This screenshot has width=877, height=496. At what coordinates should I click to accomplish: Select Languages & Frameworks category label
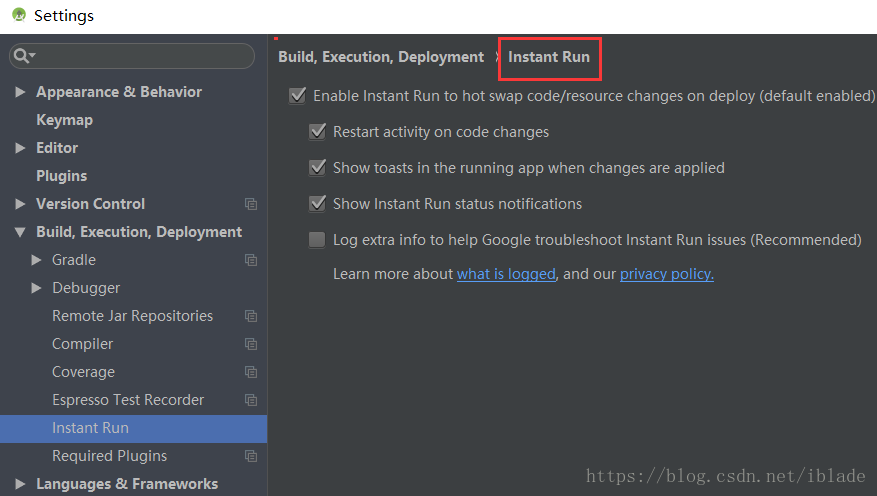(x=127, y=484)
